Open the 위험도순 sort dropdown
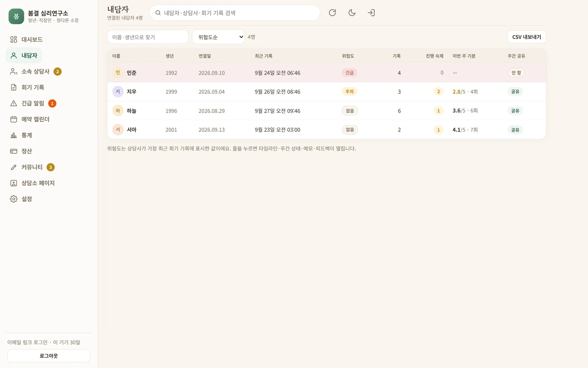Screen dimensions: 588x368 pos(218,37)
